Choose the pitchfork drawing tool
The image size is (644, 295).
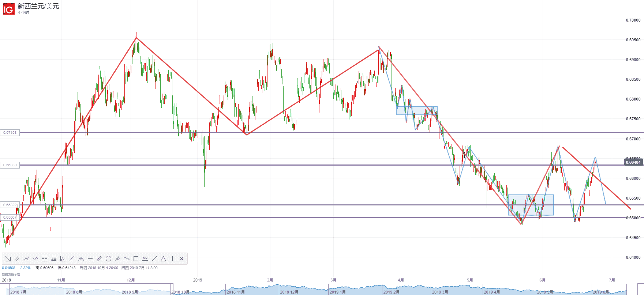tap(117, 259)
